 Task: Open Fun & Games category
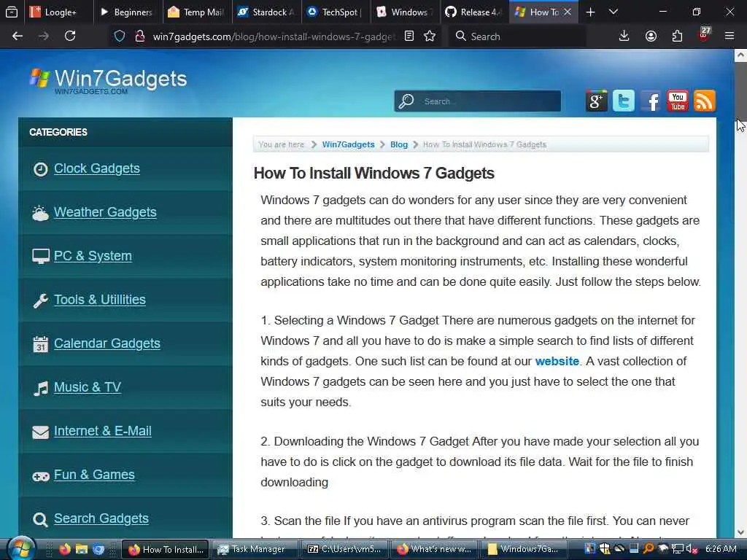click(94, 475)
